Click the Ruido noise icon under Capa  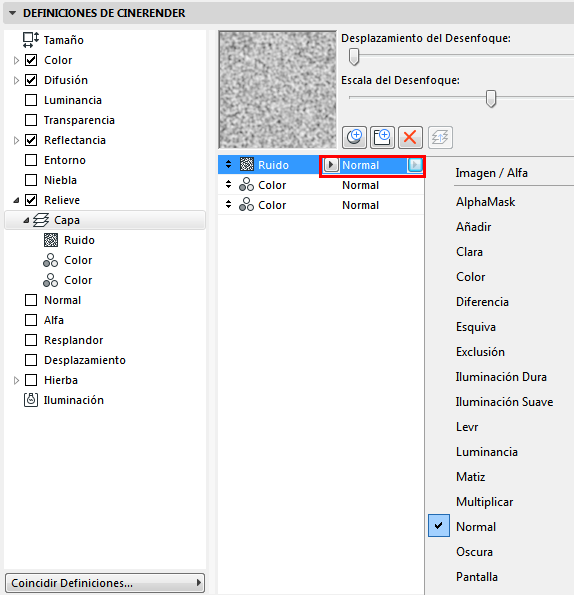[51, 240]
